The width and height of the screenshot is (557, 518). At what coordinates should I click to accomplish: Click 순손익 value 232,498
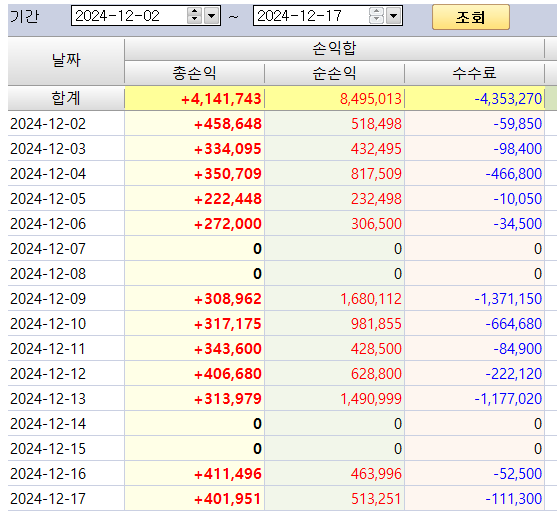[x=376, y=199]
